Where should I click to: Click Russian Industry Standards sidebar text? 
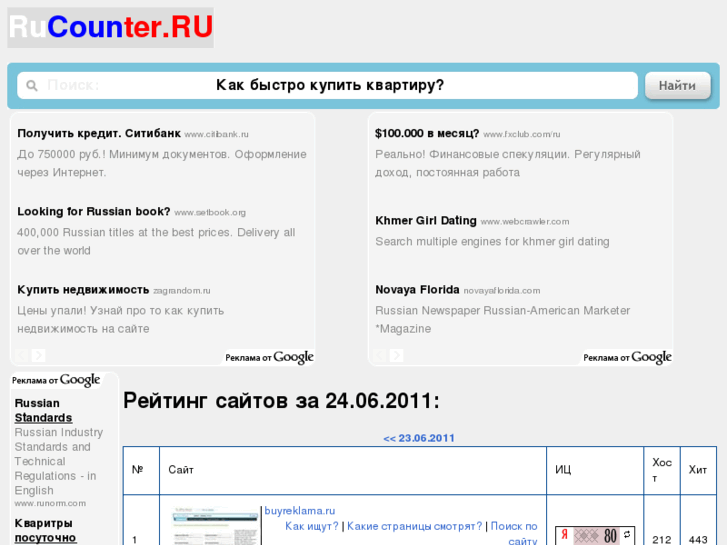[59, 461]
